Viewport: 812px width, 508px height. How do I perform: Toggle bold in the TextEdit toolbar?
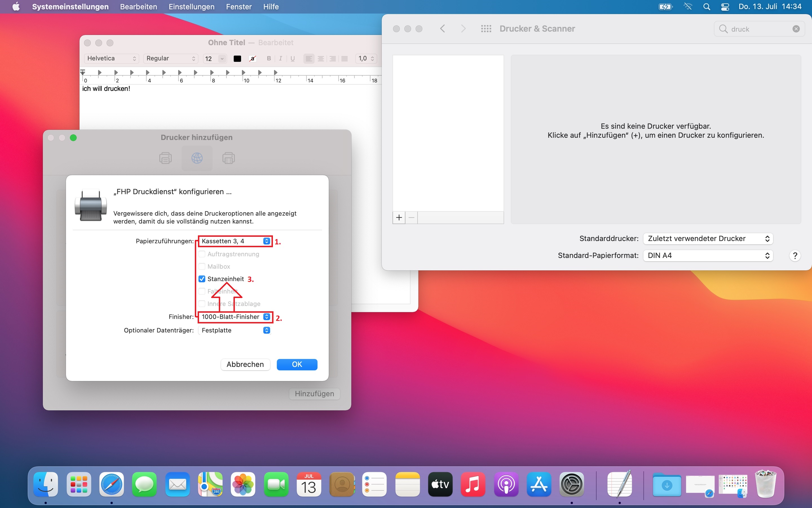pos(269,58)
